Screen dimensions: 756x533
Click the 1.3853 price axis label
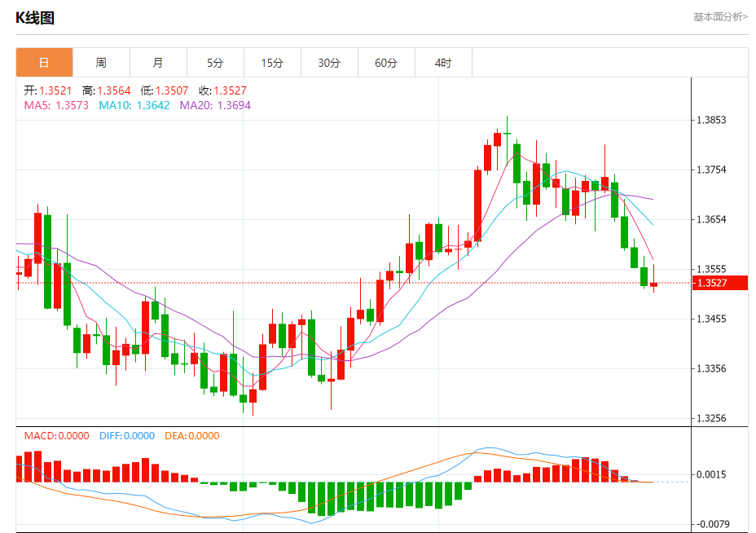coord(711,120)
